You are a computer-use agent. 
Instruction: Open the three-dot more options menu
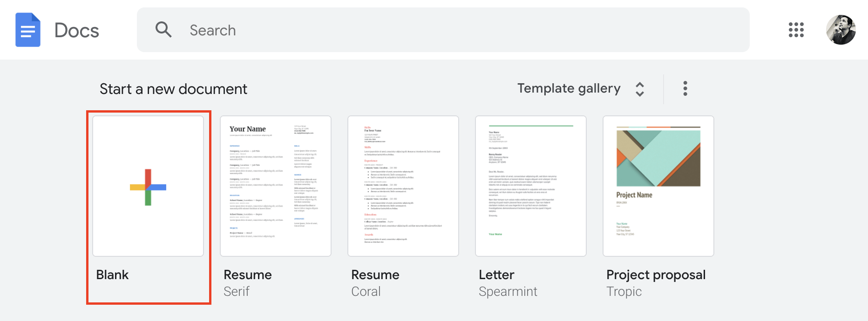[685, 88]
